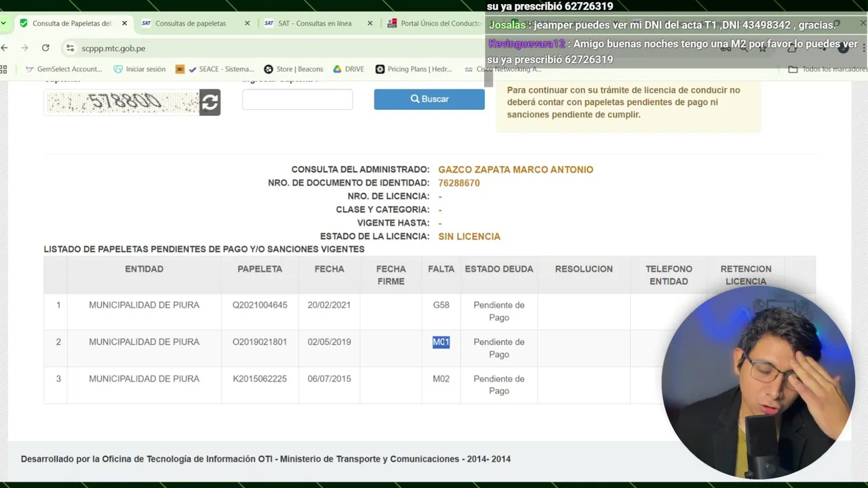The width and height of the screenshot is (868, 488).
Task: Open the Pricing Plans | Hedr bookmark
Action: click(414, 69)
